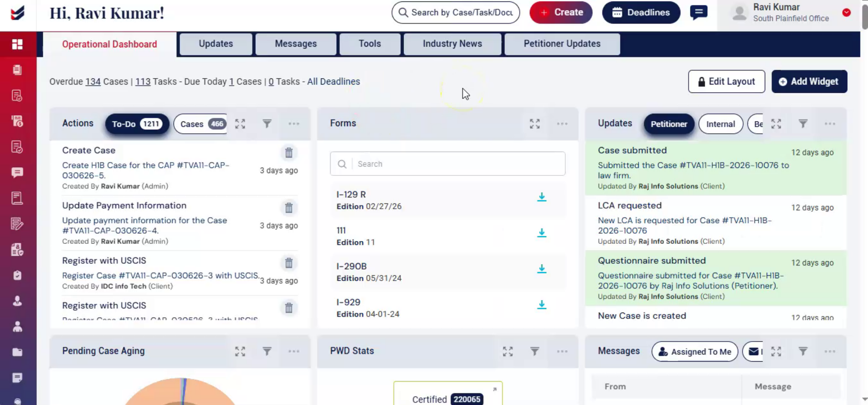
Task: Download the I-290B form
Action: coord(541,269)
